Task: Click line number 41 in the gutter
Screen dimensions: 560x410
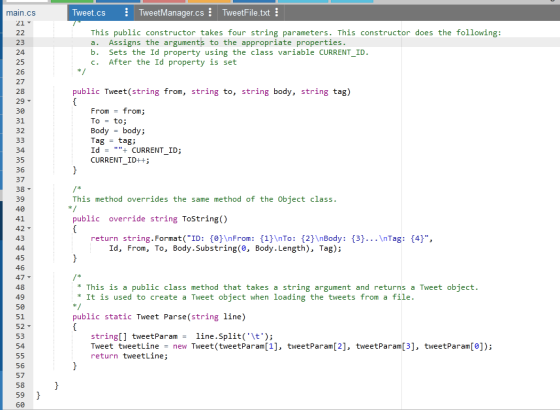Action: click(x=20, y=219)
